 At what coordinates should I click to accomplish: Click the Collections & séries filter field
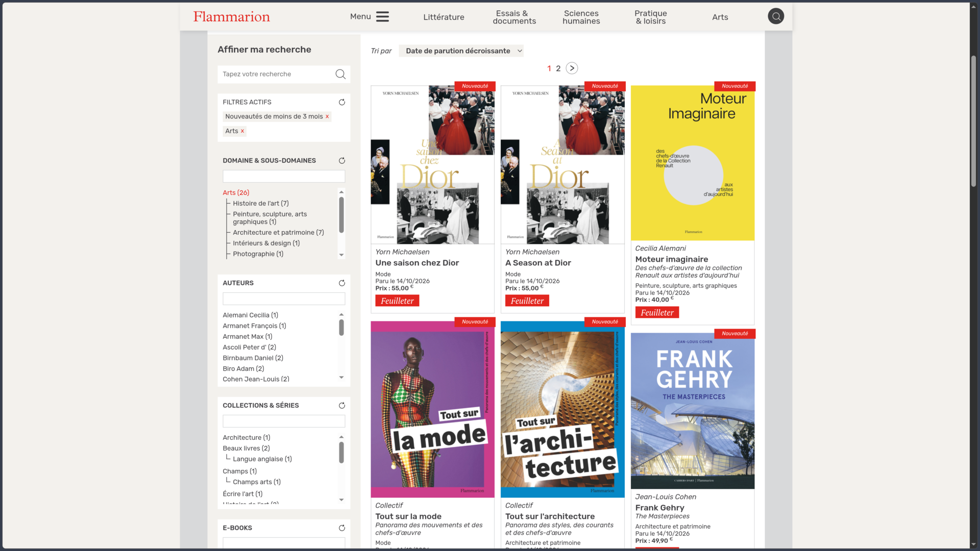pyautogui.click(x=284, y=421)
